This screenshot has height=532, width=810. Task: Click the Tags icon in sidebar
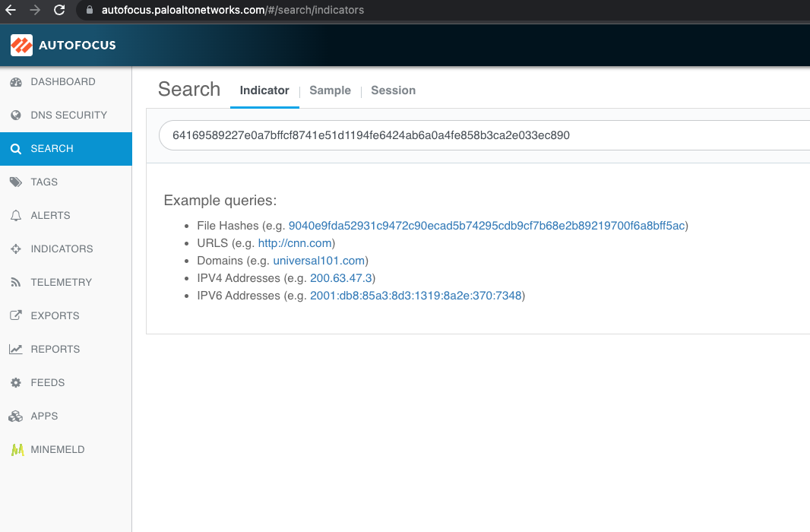tap(15, 182)
